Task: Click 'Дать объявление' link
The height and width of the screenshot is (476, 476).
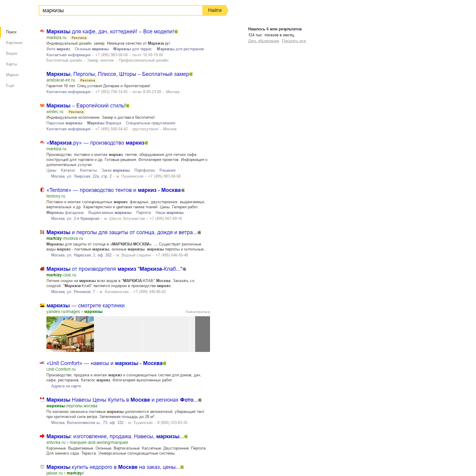Action: pyautogui.click(x=264, y=41)
